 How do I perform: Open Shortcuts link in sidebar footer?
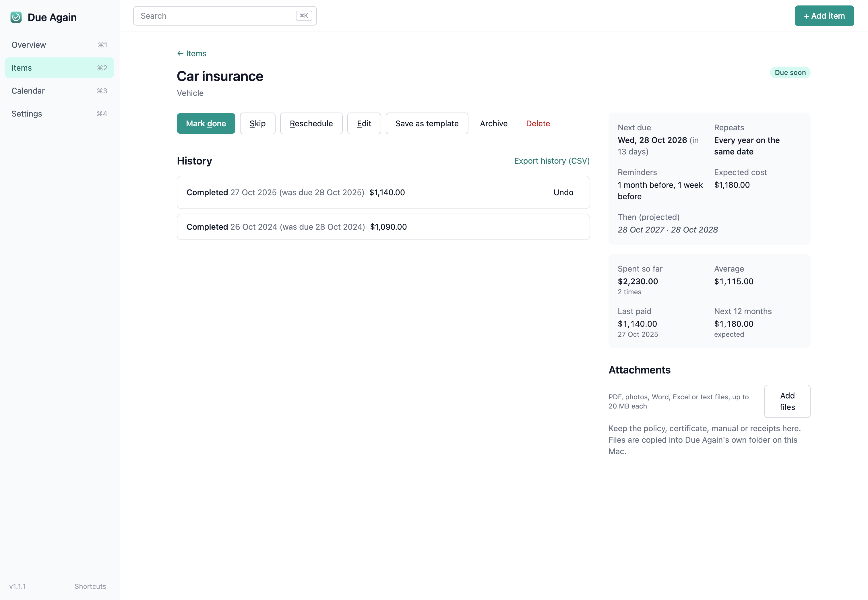click(x=90, y=586)
